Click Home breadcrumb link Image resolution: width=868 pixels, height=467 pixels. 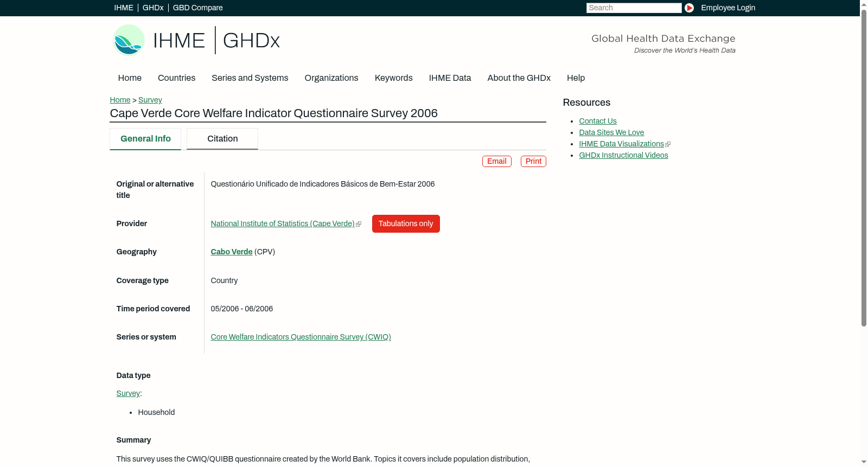(x=120, y=100)
